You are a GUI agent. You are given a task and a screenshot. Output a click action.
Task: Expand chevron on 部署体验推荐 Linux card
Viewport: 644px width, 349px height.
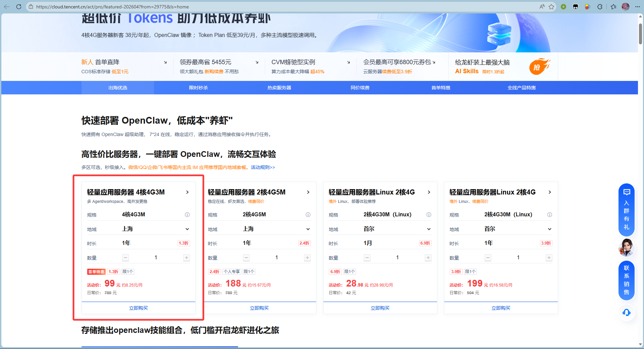(x=429, y=192)
